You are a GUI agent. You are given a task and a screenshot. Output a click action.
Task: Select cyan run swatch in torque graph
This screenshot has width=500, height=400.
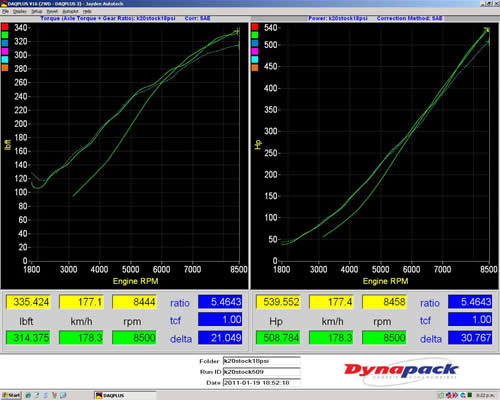5,59
